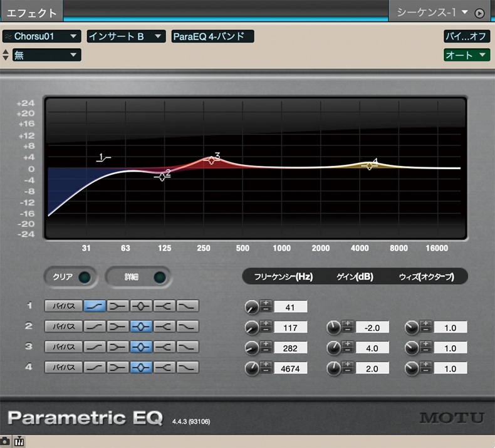This screenshot has width=495, height=448.
Task: Click band 1 frequency plus/minus stepper
Action: point(266,306)
